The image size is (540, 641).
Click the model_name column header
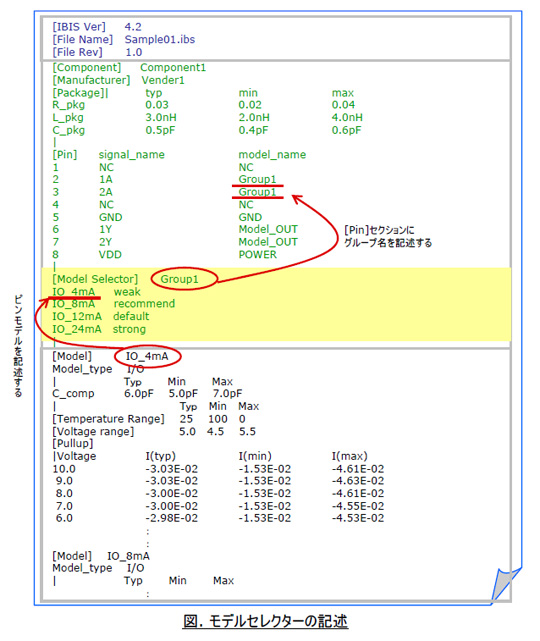[x=272, y=155]
